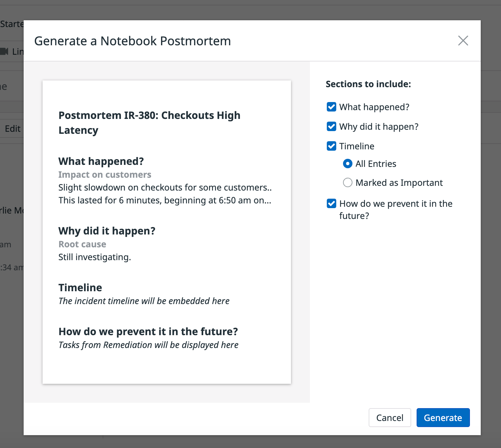The image size is (501, 448).
Task: Click the Generate button
Action: click(x=443, y=418)
